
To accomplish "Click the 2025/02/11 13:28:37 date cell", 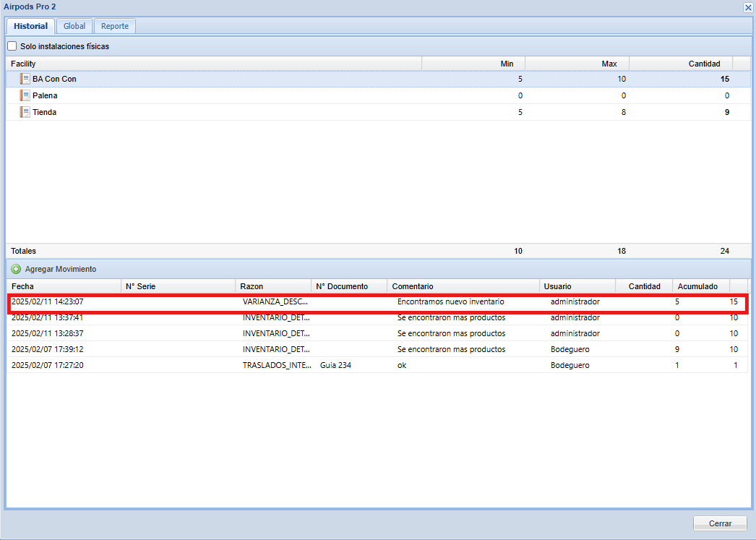I will 47,334.
